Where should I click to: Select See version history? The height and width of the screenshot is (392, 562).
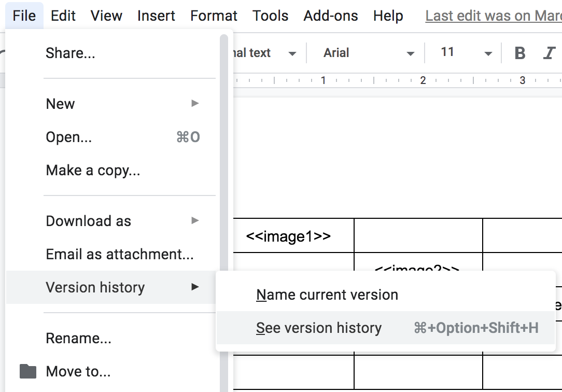pos(319,328)
